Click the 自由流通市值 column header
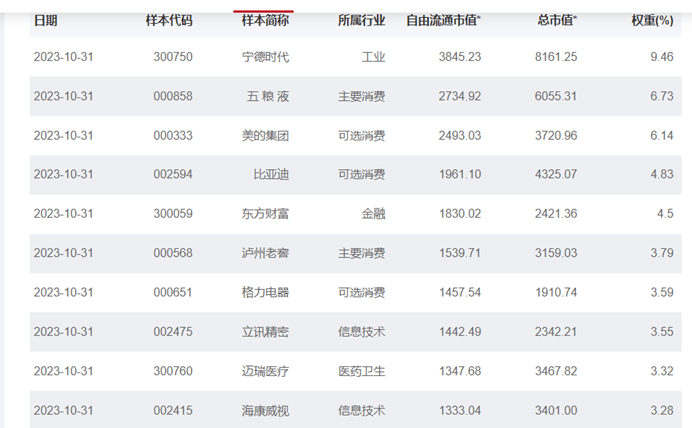 [x=444, y=21]
